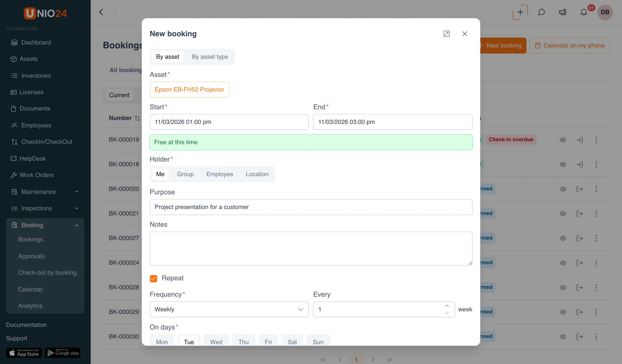View booking BK-000027 with eye icon
The image size is (622, 364).
(x=563, y=238)
